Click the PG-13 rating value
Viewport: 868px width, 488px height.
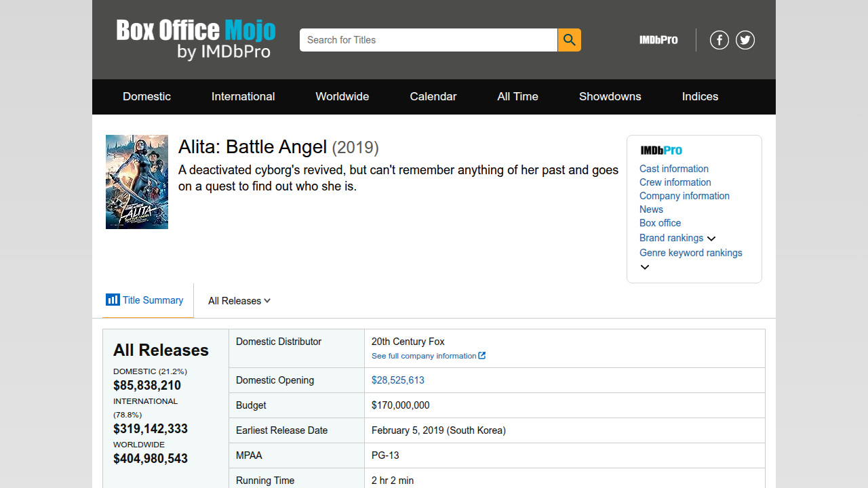385,455
